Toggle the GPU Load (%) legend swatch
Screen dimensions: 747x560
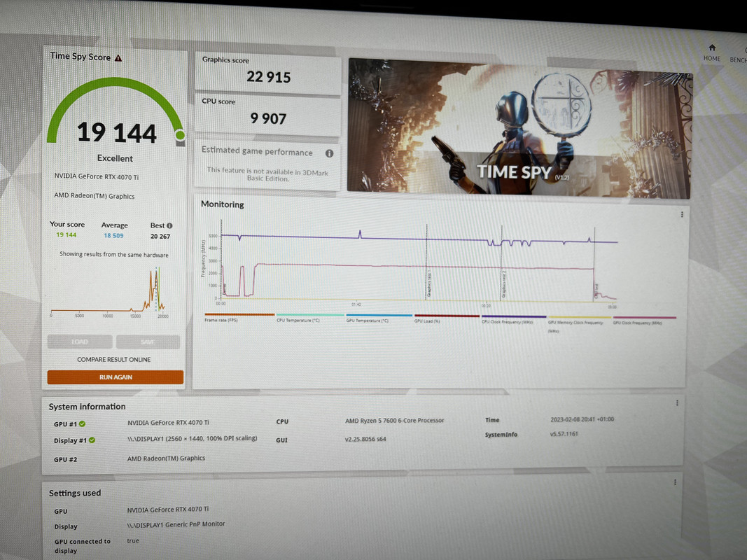tap(447, 316)
